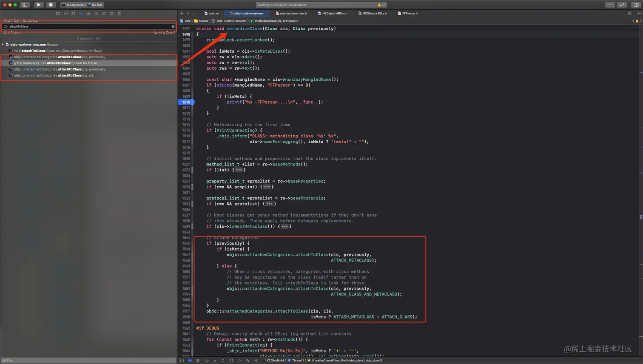643x364 pixels.
Task: Clear the attachToClass search text
Action: pos(173,26)
